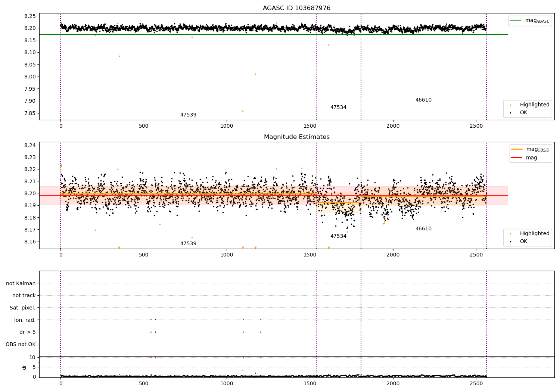The image size is (560, 392).
Task: Click 'Highlighted' in the top plot legend
Action: coord(535,105)
